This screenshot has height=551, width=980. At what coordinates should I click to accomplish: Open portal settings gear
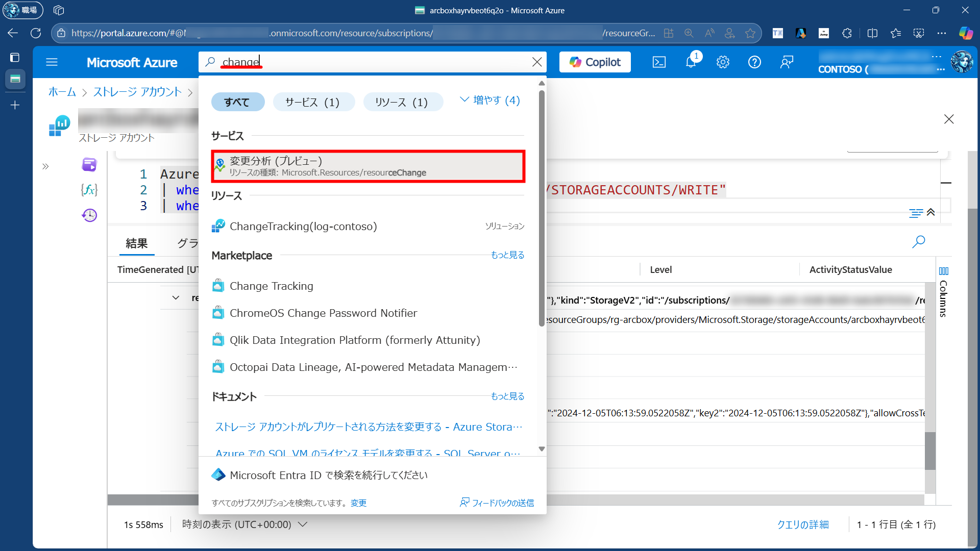click(x=723, y=62)
